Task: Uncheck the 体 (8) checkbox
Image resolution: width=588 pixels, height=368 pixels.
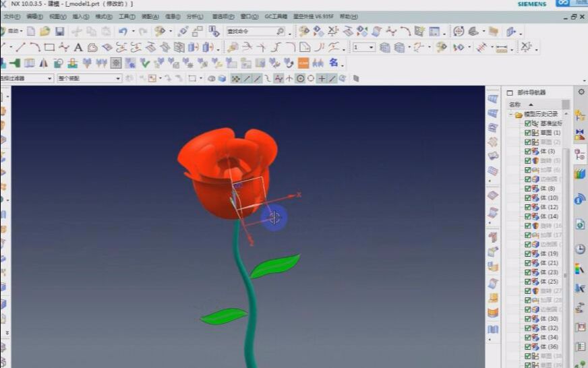Action: click(527, 189)
